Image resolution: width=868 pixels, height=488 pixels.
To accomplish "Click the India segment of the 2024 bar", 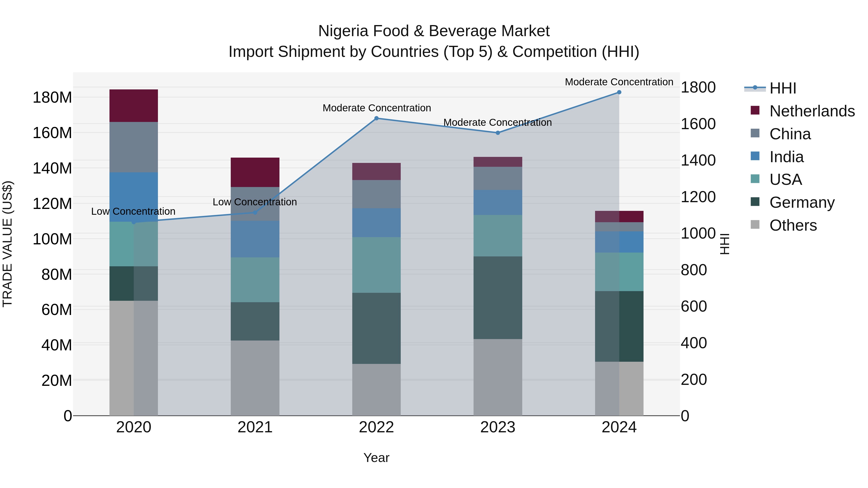I will (x=619, y=242).
